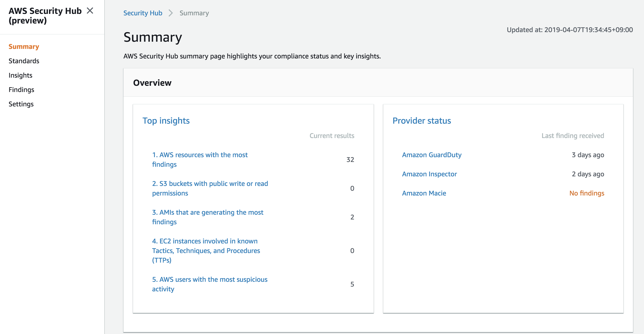Image resolution: width=644 pixels, height=334 pixels.
Task: Open the Provider status heading
Action: pyautogui.click(x=422, y=121)
